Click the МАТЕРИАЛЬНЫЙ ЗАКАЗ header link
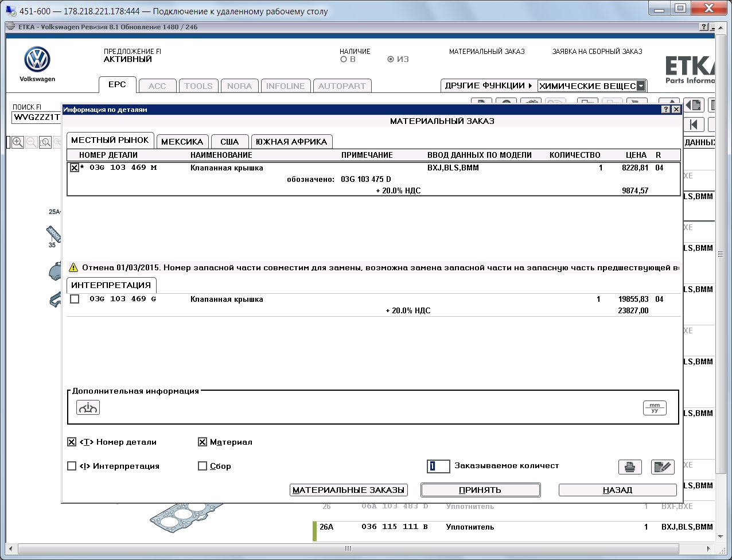 [x=487, y=52]
